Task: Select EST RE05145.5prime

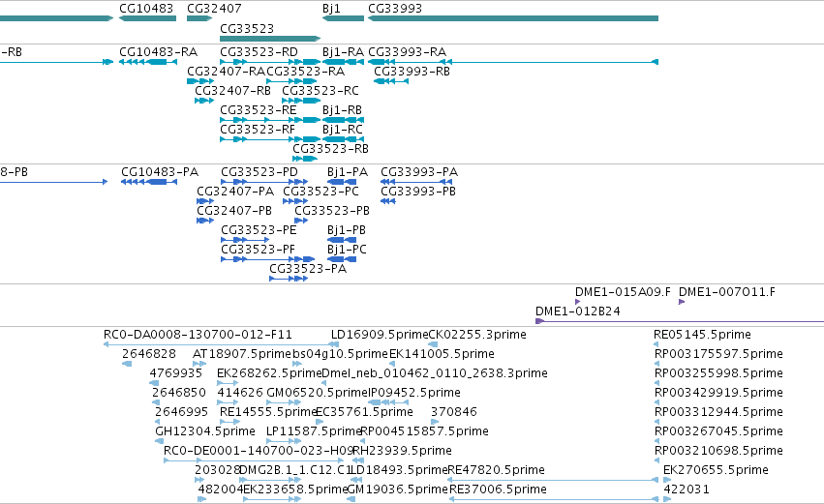Action: click(x=656, y=344)
